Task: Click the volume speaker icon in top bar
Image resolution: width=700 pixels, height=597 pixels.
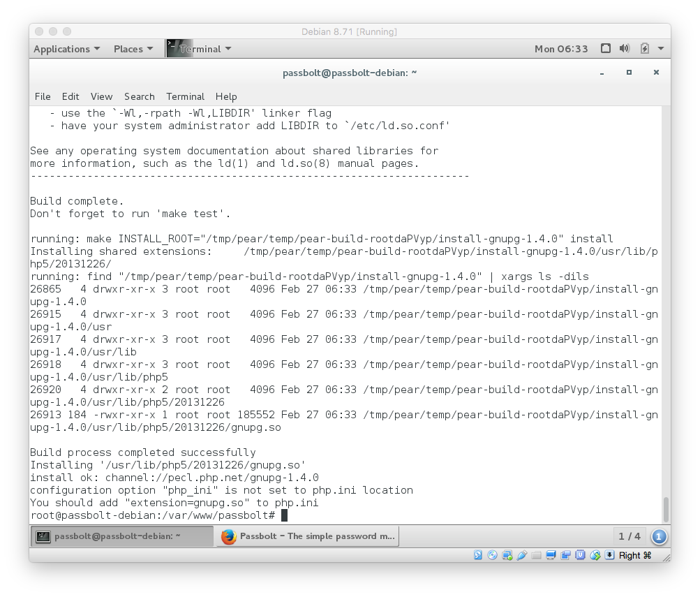Action: tap(625, 48)
